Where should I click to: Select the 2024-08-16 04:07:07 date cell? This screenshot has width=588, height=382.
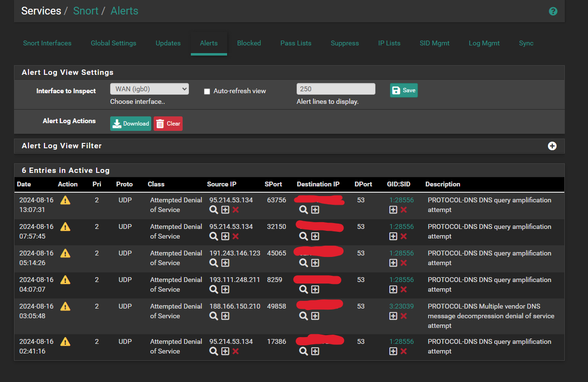[37, 284]
